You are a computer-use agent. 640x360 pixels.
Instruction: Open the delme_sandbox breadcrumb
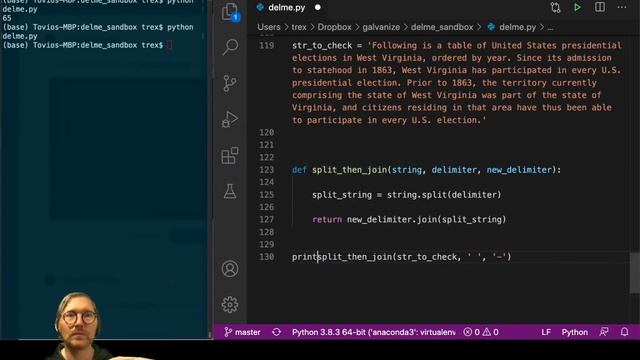click(442, 27)
